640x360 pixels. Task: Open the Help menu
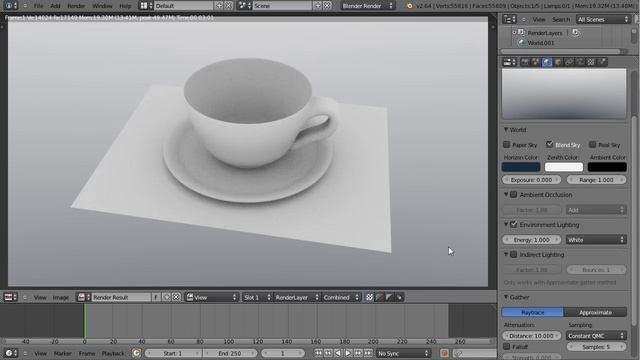(125, 6)
